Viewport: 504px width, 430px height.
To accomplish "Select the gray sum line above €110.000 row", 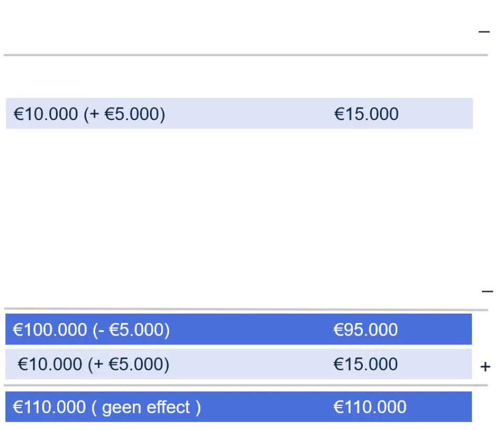I will click(245, 385).
